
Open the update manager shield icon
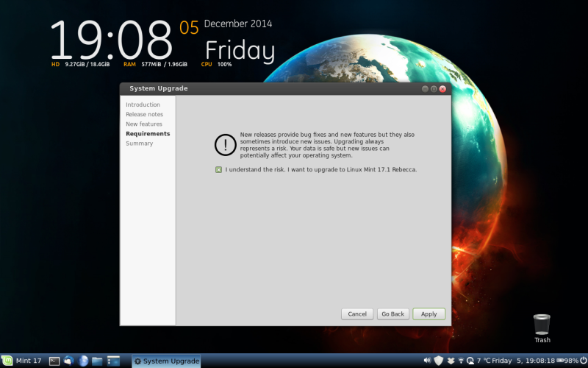click(x=439, y=361)
